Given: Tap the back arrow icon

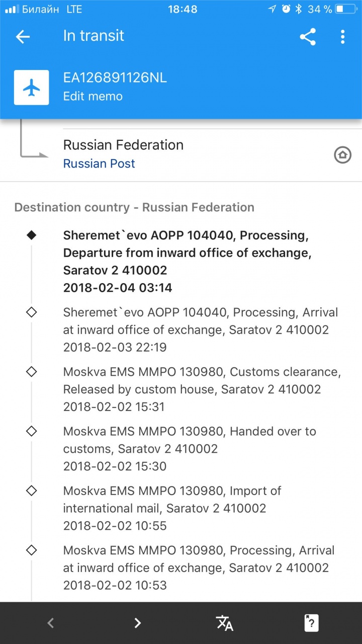Looking at the screenshot, I should tap(23, 37).
